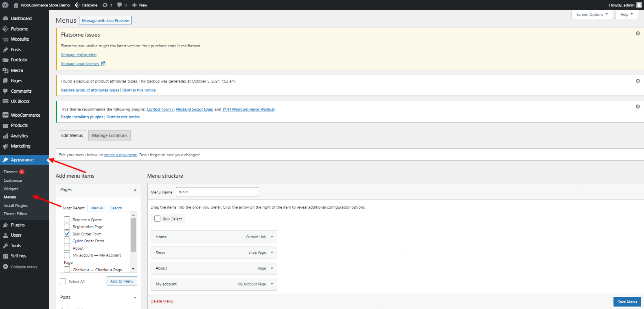The height and width of the screenshot is (309, 644).
Task: Check the Request a Quote page checkbox
Action: [x=67, y=220]
